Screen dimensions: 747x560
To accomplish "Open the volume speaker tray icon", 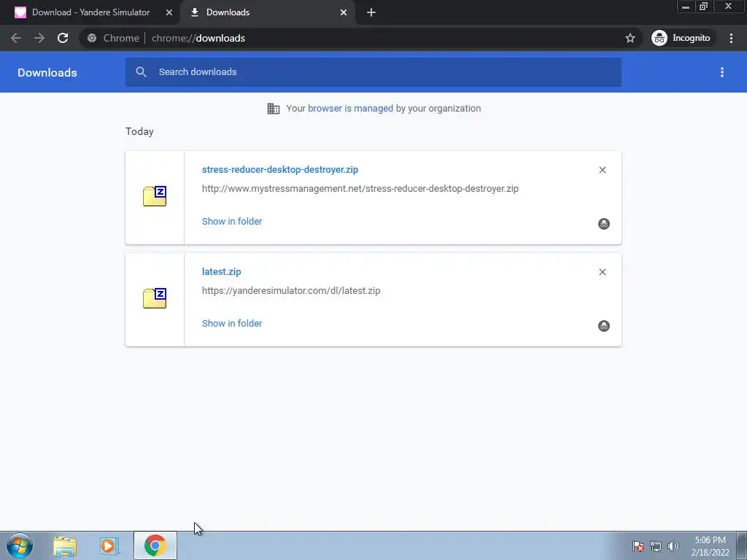I will point(673,546).
